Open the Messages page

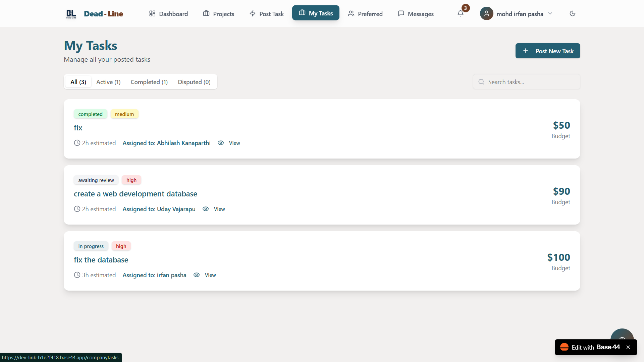(416, 14)
